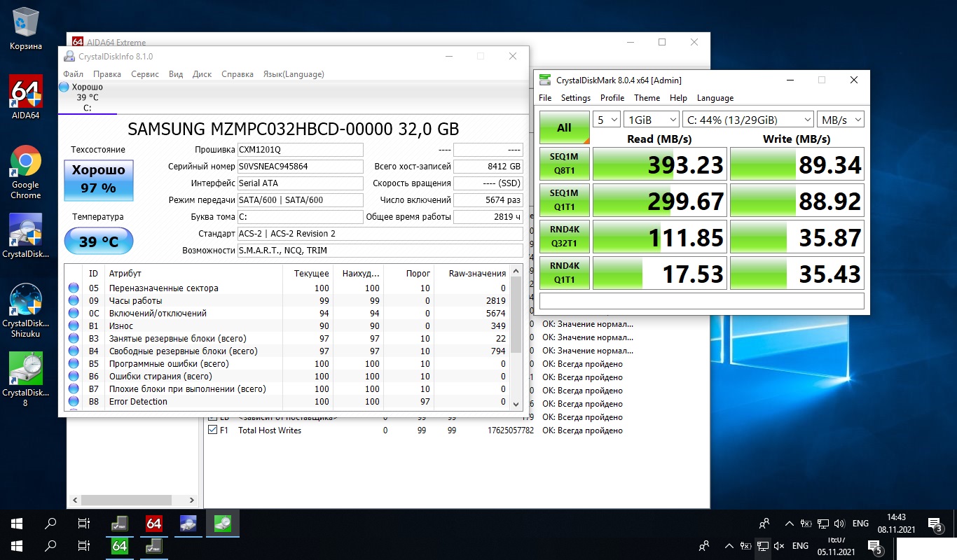This screenshot has height=560, width=957.
Task: Click status orb of Программные ошибки row
Action: pos(74,364)
